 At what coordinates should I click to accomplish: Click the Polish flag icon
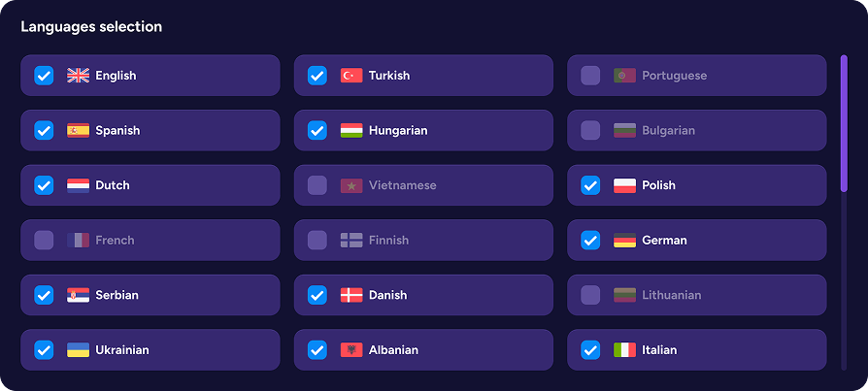(624, 185)
